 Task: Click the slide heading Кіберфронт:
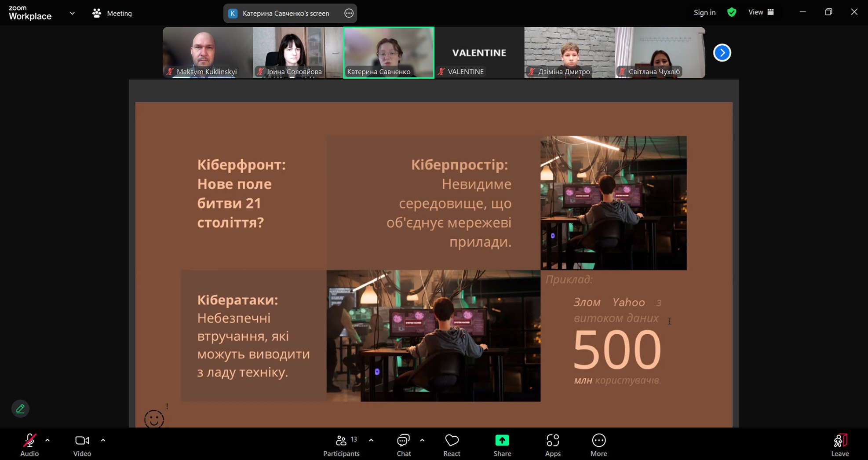pos(241,165)
